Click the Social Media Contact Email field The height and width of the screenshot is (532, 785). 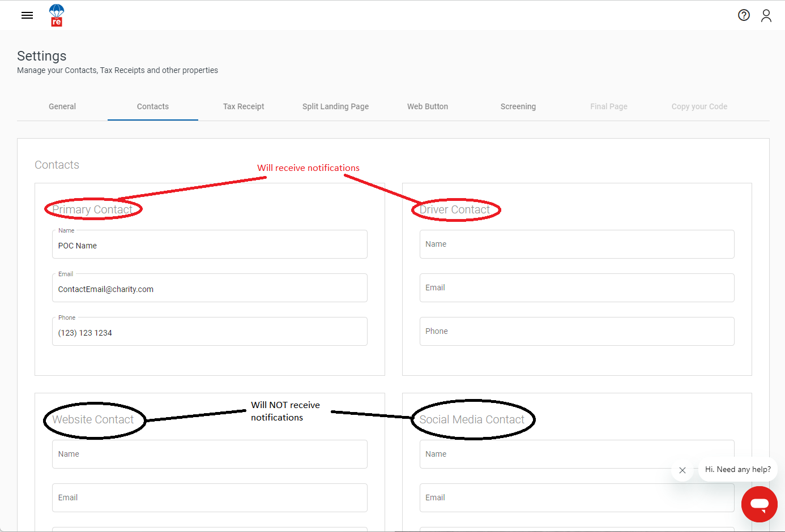click(x=577, y=498)
